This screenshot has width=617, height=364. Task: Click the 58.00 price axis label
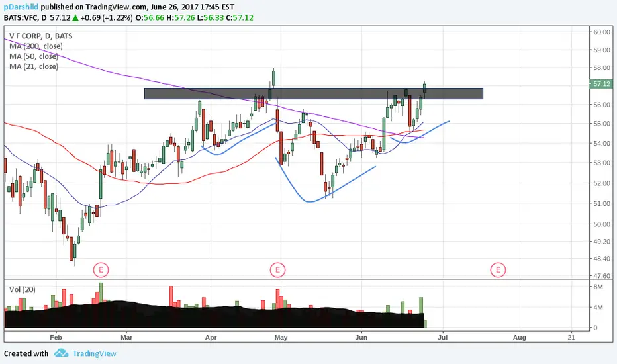[x=602, y=68]
